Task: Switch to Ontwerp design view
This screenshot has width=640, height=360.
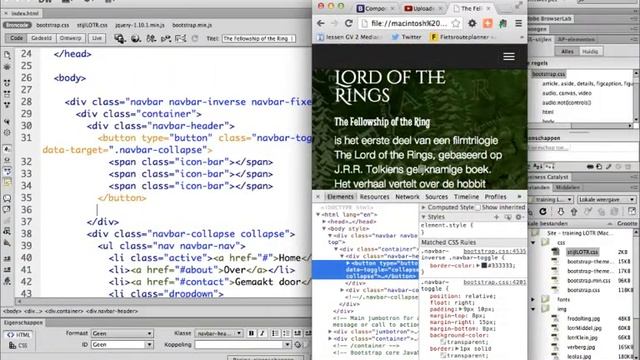Action: [x=70, y=38]
